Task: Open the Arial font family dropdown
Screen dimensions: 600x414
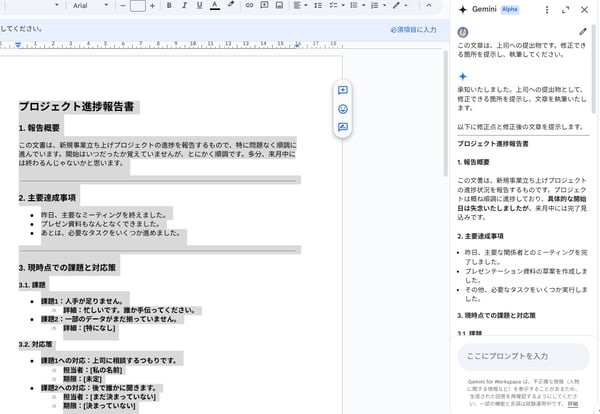Action: click(91, 5)
